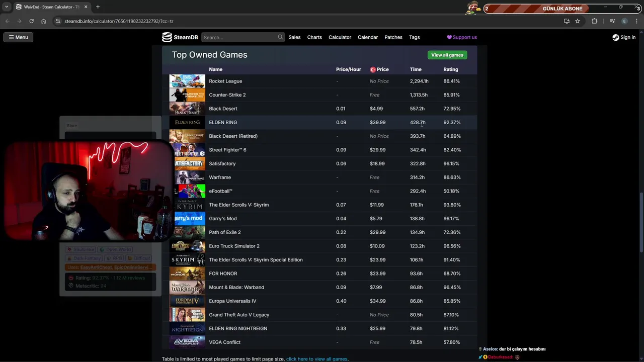Open The Elder Scrolls V: Skyrim Special Edition
Viewport: 644px width, 362px height.
coord(256,260)
